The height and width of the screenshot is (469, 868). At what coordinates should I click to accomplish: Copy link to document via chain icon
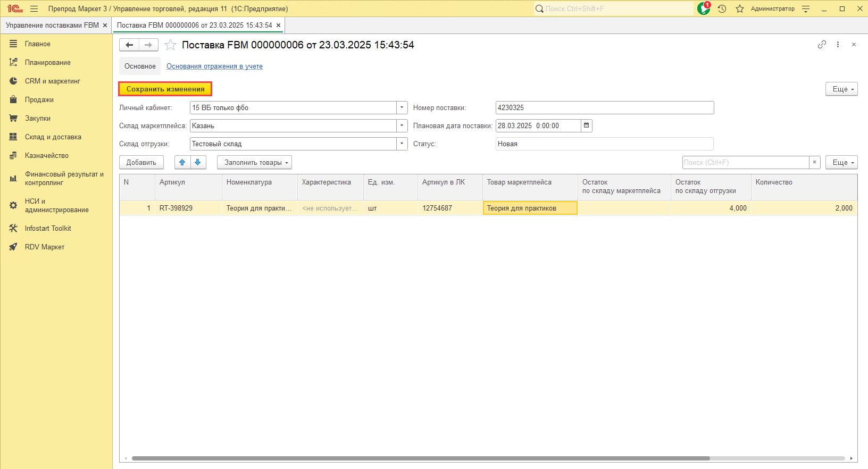[x=822, y=45]
